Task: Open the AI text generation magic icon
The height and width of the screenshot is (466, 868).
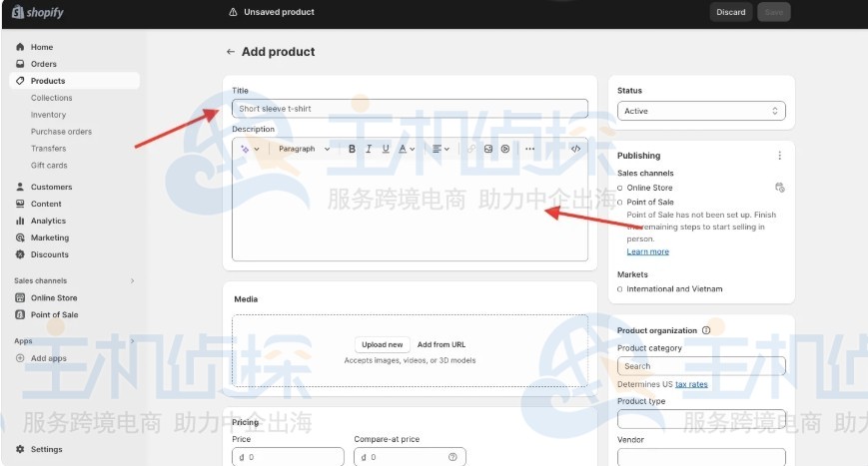Action: pyautogui.click(x=245, y=149)
